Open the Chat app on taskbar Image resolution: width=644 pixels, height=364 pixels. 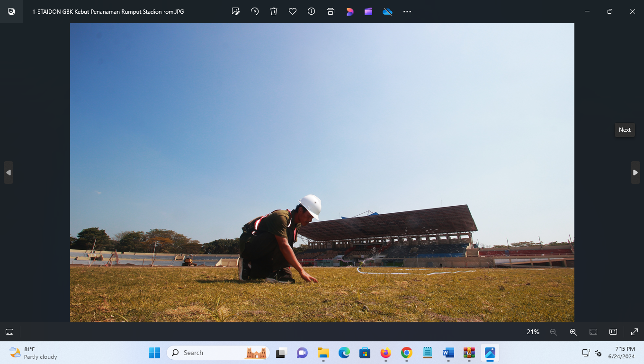click(302, 353)
